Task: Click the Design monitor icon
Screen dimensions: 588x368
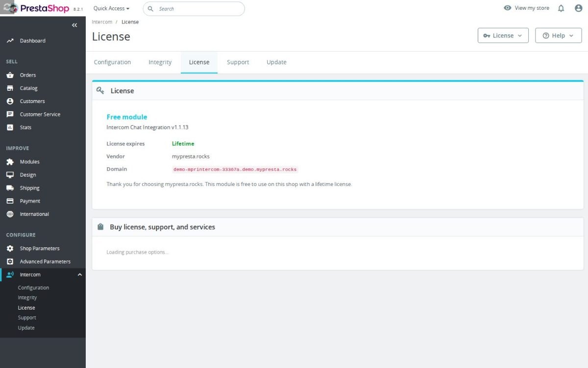Action: [10, 175]
